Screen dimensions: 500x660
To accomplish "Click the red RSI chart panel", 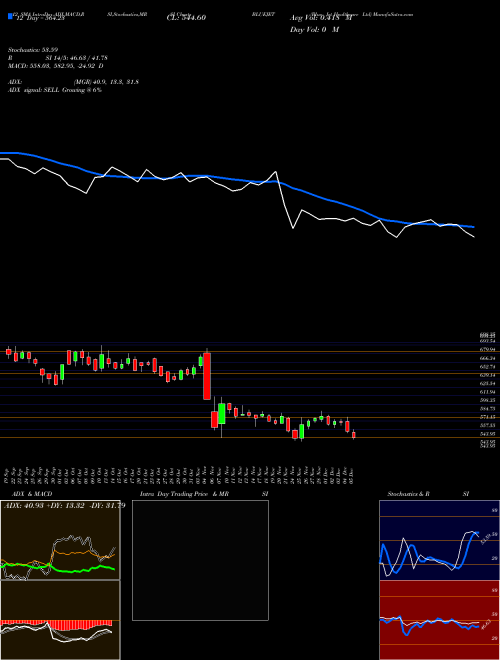I will (439, 620).
